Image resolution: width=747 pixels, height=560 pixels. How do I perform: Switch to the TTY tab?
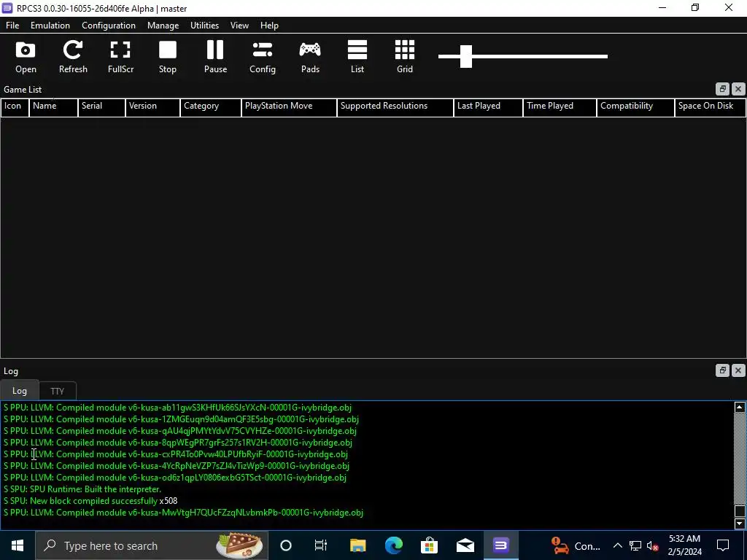pyautogui.click(x=57, y=391)
